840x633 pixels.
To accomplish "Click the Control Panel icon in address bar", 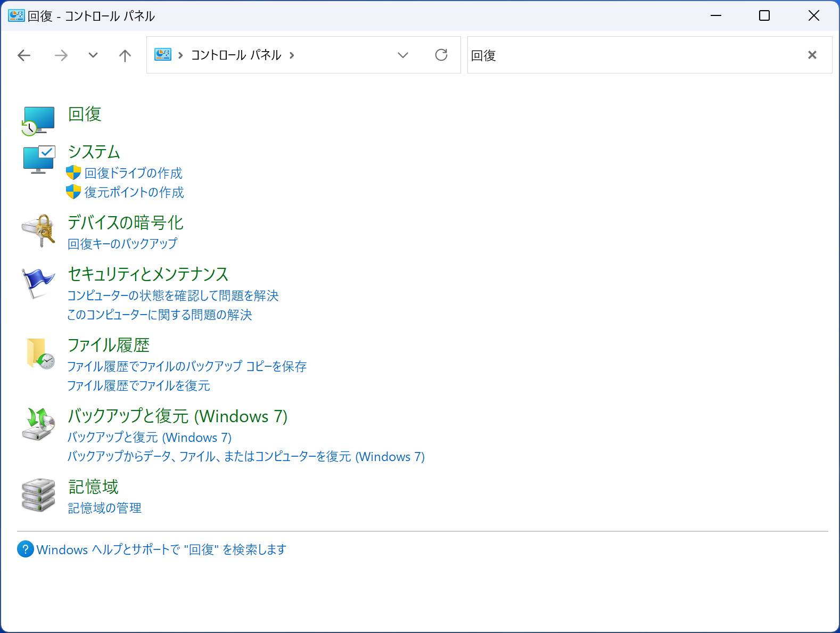I will tap(163, 54).
